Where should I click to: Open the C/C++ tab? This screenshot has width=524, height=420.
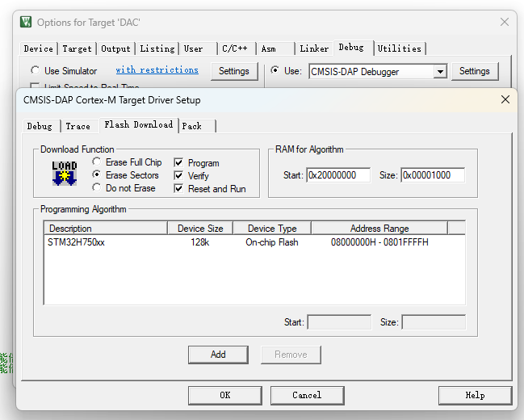point(235,48)
